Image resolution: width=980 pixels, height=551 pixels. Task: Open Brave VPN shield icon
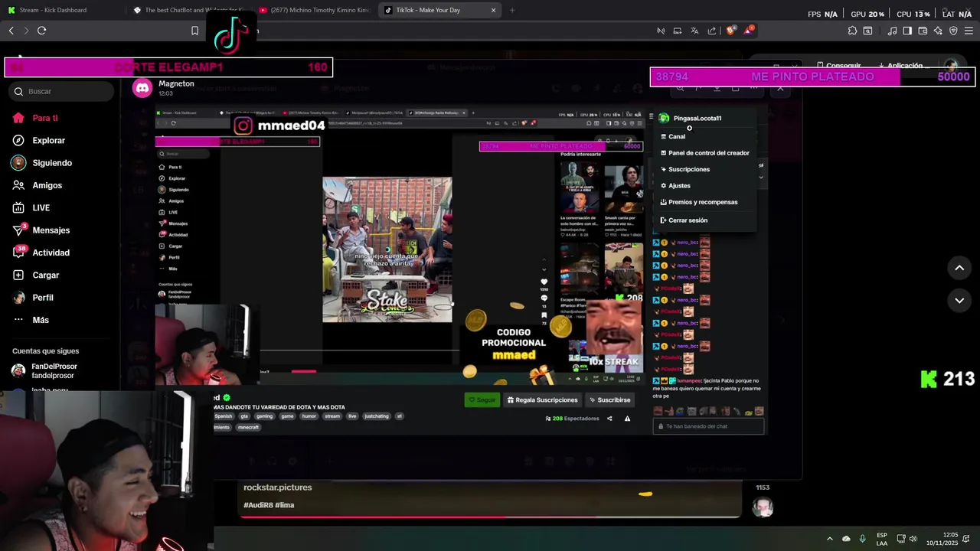click(953, 31)
